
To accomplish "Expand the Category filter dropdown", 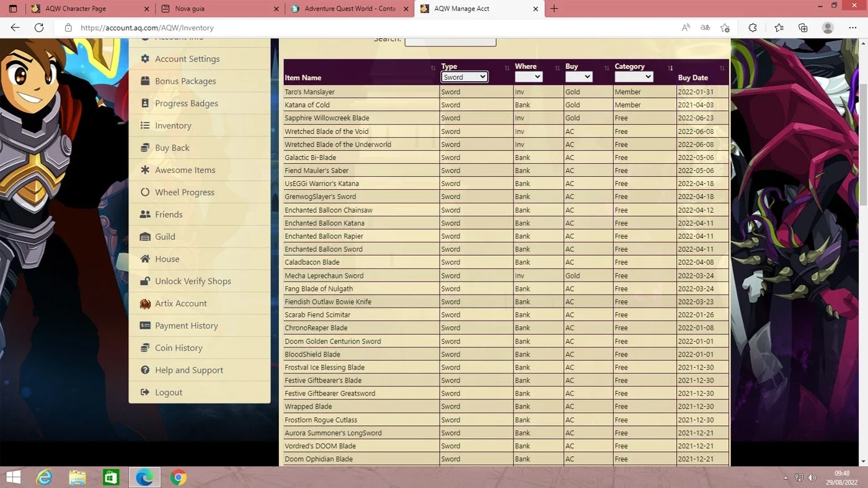I will 634,77.
